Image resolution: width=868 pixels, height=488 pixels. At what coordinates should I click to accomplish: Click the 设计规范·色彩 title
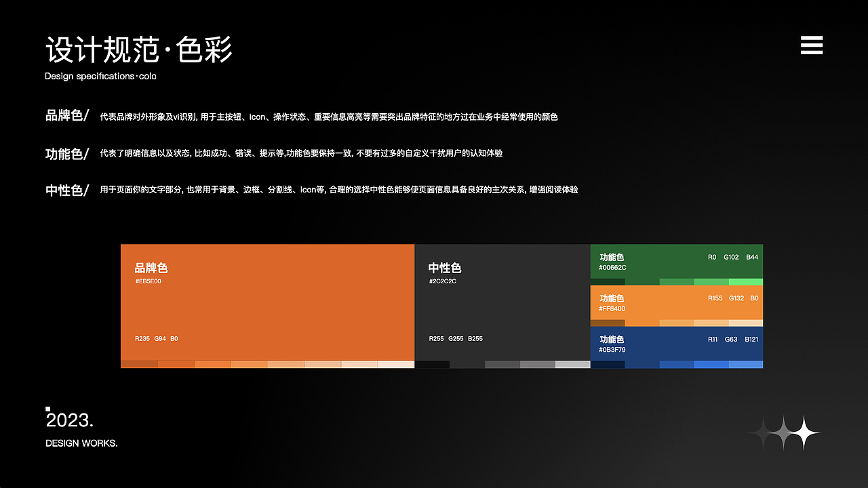pos(139,49)
